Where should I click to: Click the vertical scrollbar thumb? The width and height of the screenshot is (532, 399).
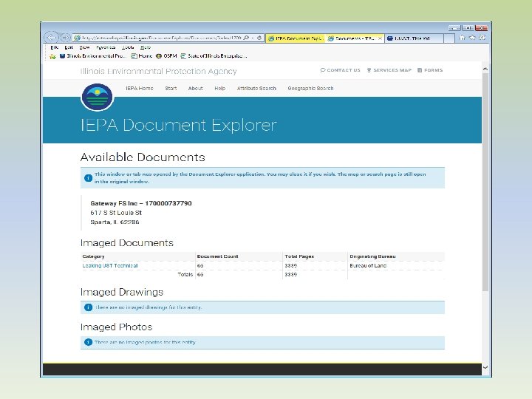[x=485, y=183]
